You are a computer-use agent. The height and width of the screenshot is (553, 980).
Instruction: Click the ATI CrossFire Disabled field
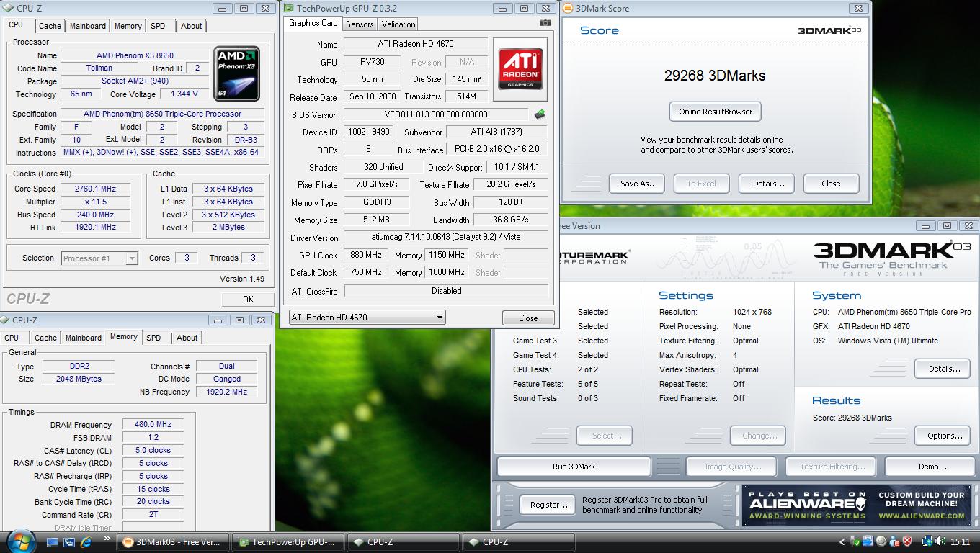445,291
